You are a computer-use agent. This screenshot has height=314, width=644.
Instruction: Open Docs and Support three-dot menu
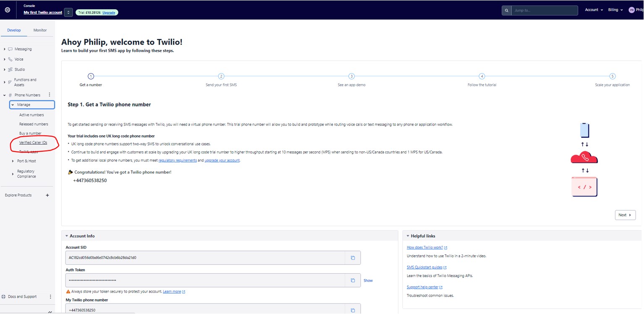coord(51,297)
